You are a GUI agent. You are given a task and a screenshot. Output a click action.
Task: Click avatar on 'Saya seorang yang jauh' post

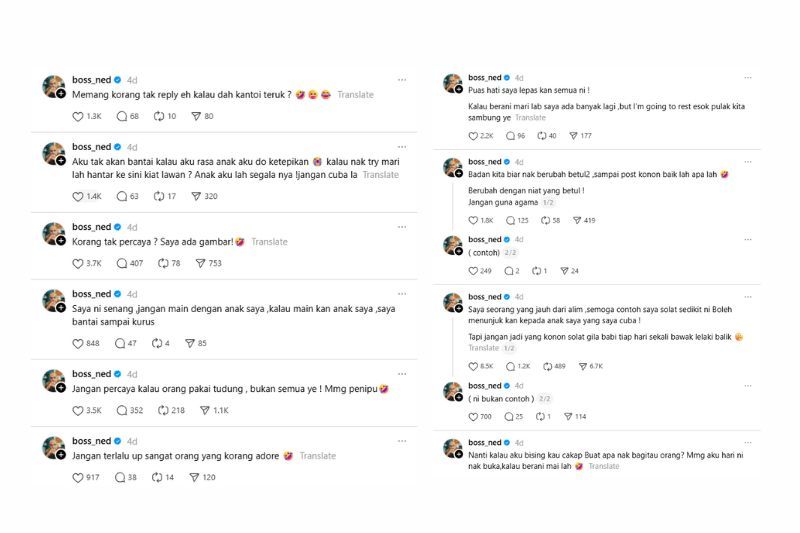tap(453, 304)
